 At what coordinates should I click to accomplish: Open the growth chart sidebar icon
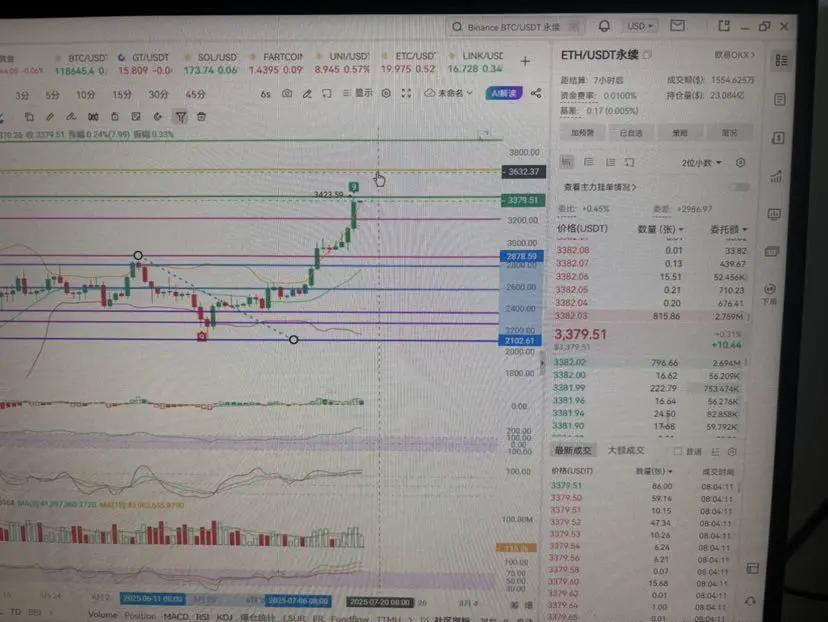pos(776,176)
